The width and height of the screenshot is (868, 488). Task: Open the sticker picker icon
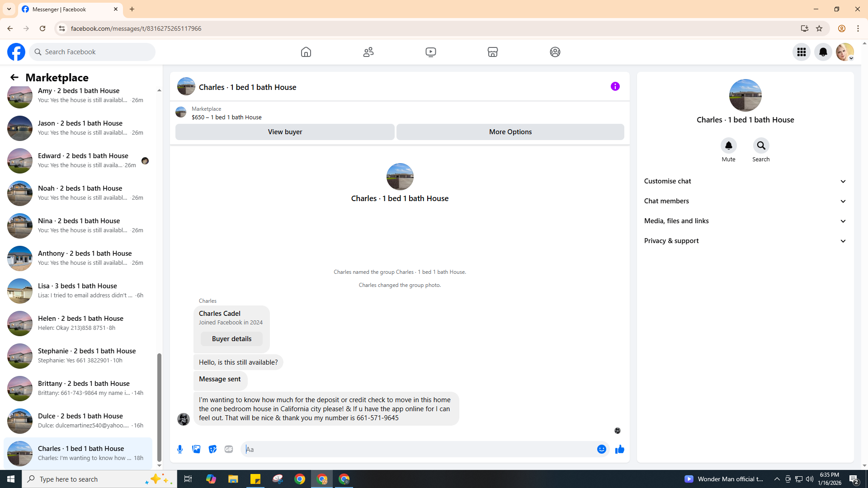[x=212, y=449]
